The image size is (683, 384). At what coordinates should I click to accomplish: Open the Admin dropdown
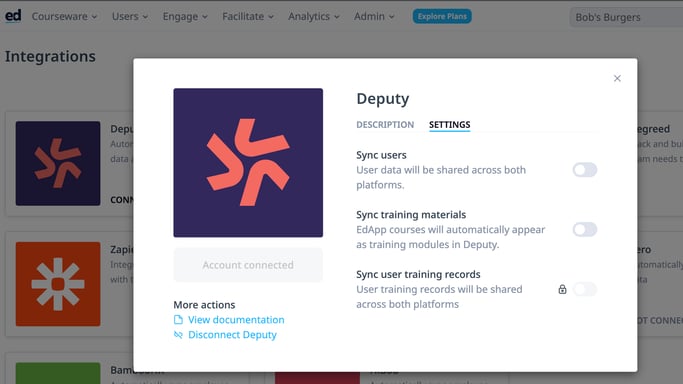pos(374,17)
